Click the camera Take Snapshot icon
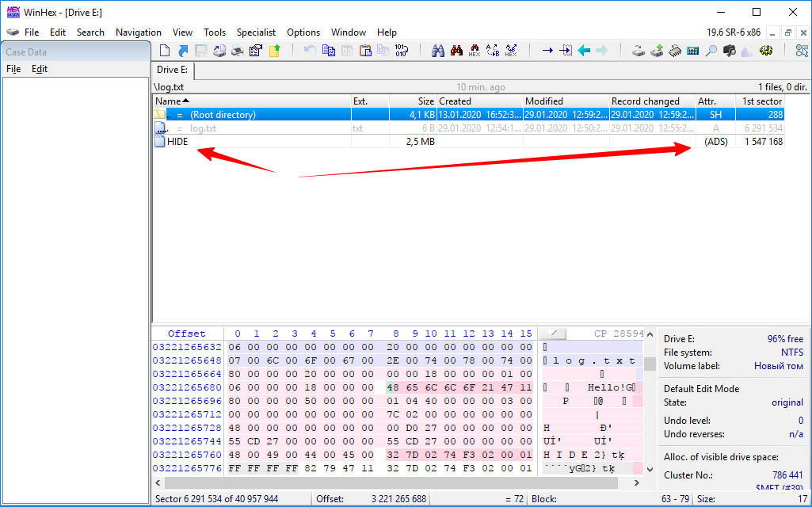The image size is (812, 507). tap(730, 50)
